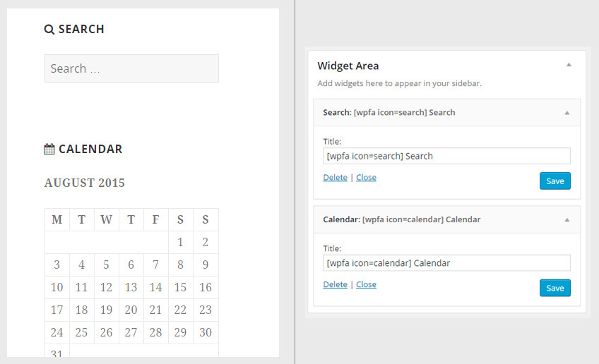
Task: Open August 16 in the calendar
Action: [206, 288]
